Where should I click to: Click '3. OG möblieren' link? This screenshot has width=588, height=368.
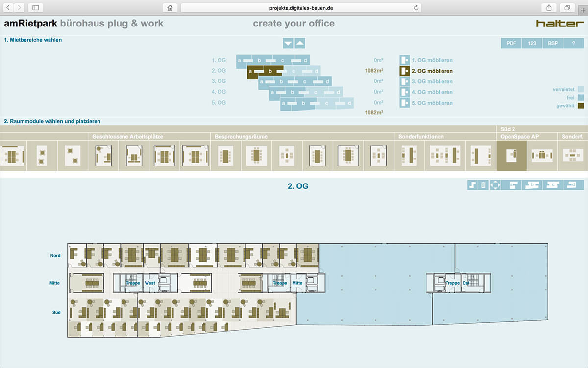pos(432,82)
